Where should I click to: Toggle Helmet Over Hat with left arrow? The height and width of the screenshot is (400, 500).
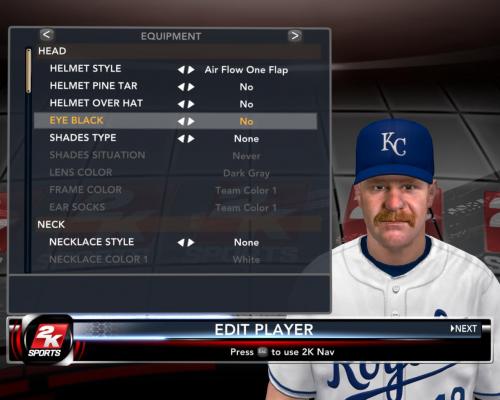click(x=181, y=104)
